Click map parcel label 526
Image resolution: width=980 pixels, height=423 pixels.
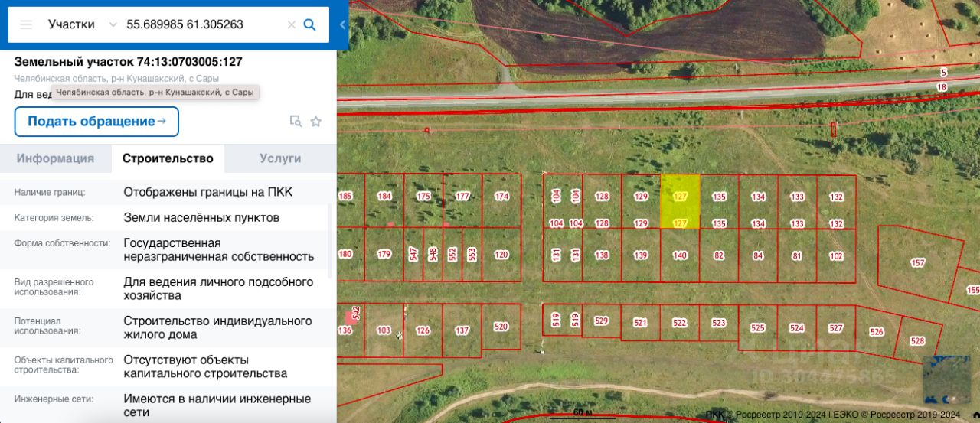click(x=877, y=332)
